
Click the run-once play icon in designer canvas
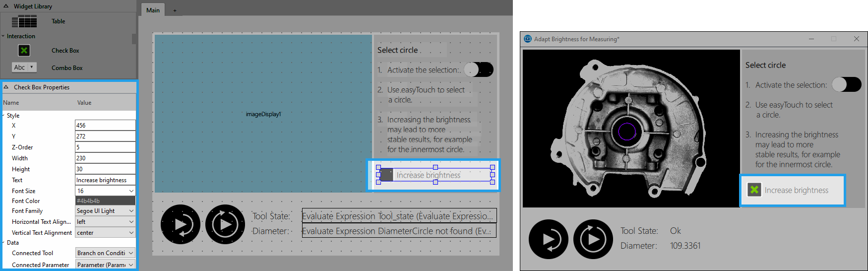181,224
